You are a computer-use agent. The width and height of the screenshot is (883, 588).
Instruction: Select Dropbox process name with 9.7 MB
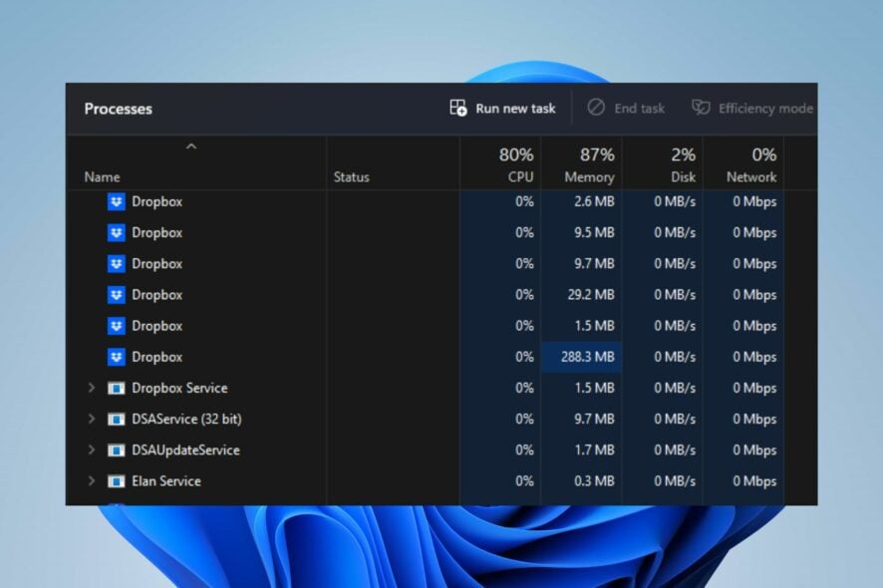[157, 263]
